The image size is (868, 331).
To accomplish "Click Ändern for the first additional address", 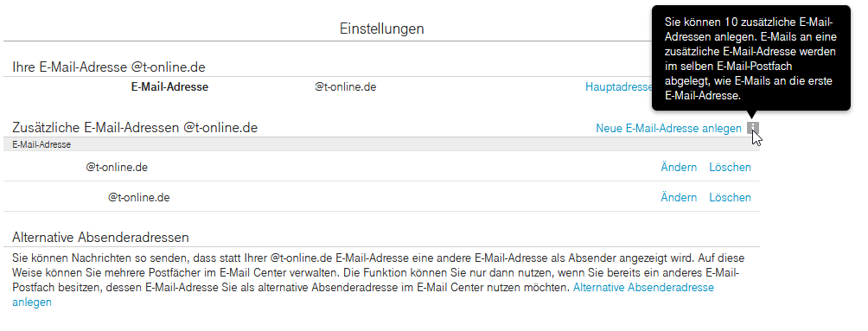I will (679, 167).
